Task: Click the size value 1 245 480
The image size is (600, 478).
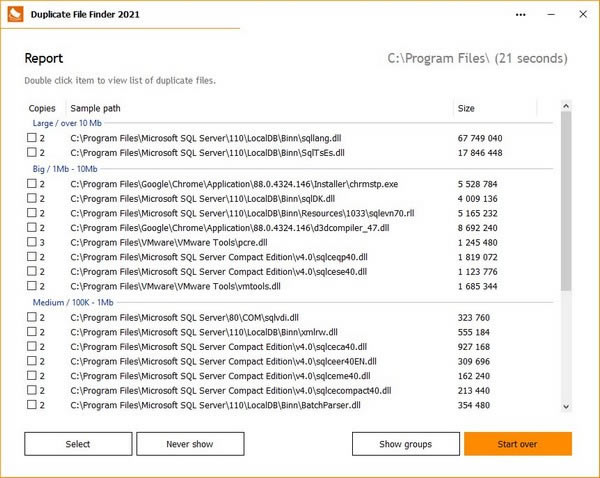Action: click(x=478, y=242)
